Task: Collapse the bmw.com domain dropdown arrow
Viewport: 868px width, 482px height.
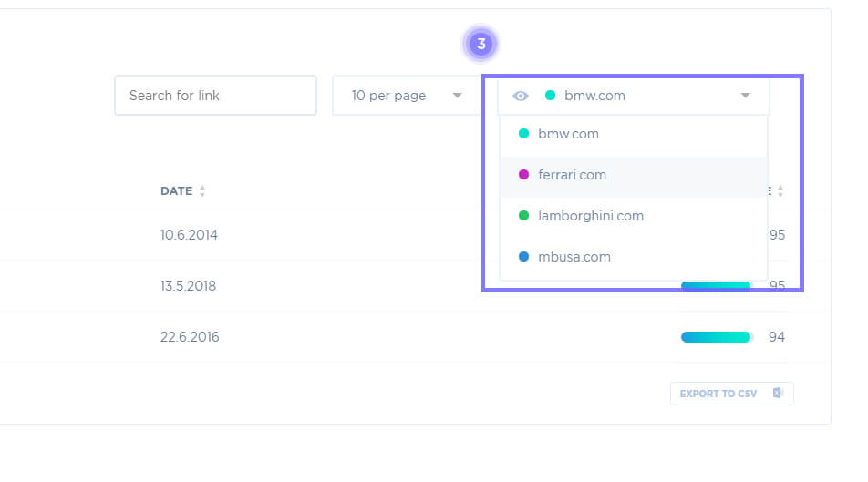Action: 746,95
